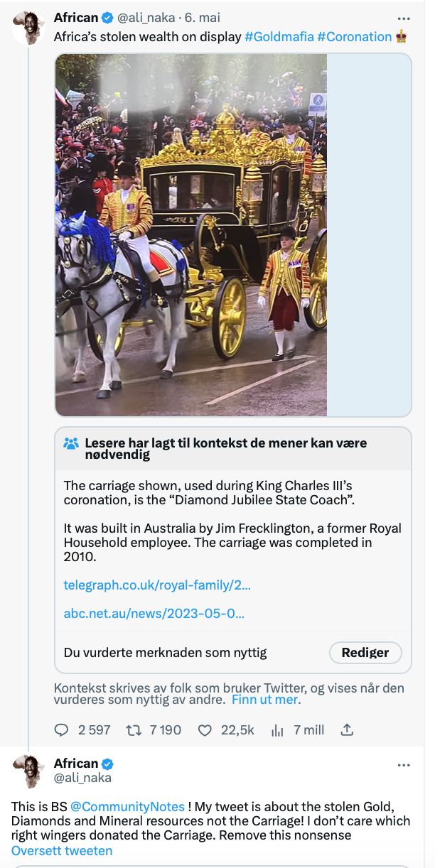The height and width of the screenshot is (868, 435).
Task: Like the tweet with heart icon
Action: (x=205, y=729)
